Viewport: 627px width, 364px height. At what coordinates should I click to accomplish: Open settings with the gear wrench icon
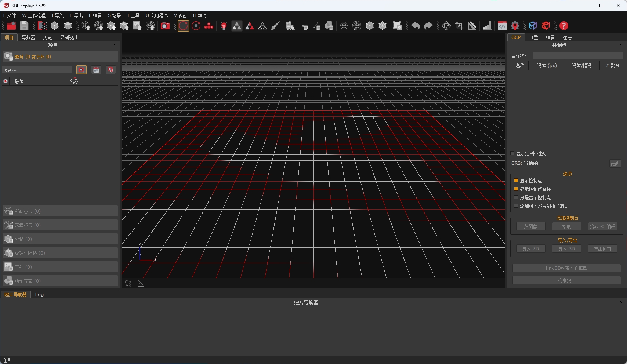[x=515, y=26]
